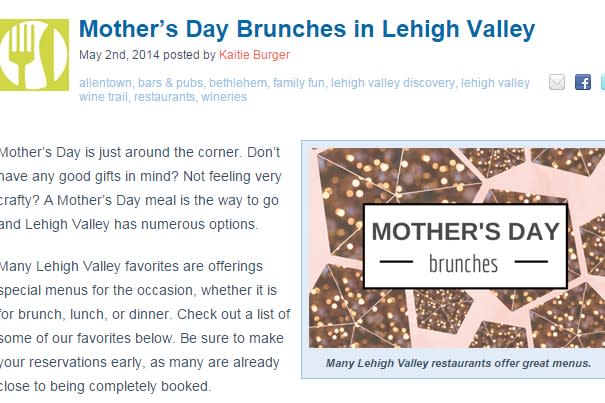Share the post via the email envelope icon
Screen dimensions: 605x403
point(557,82)
